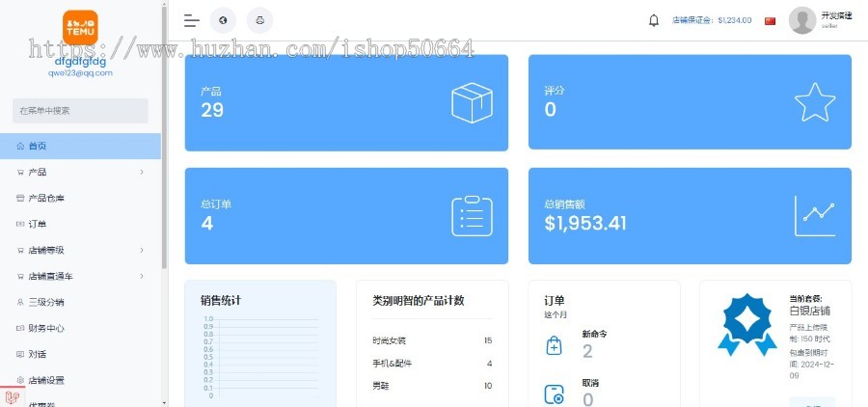Click the 店铺保证金 $1,234.00 link

click(712, 20)
